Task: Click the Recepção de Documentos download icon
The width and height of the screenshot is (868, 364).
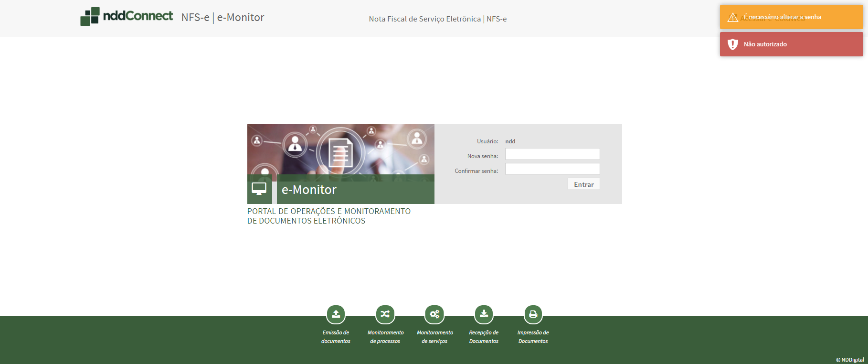Action: (x=484, y=314)
